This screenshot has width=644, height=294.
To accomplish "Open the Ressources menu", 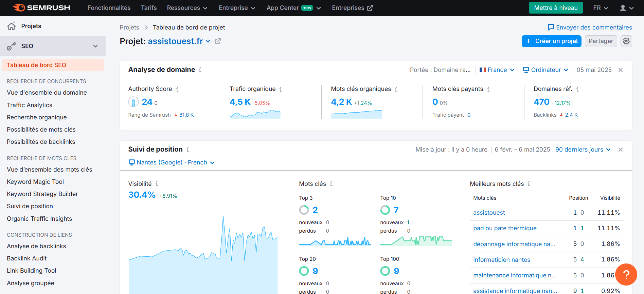I will [x=187, y=8].
